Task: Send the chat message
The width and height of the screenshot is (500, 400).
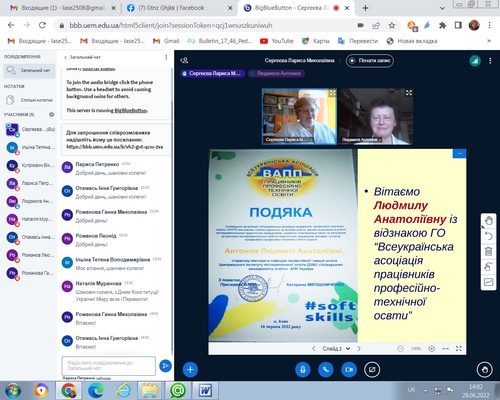Action: click(165, 366)
